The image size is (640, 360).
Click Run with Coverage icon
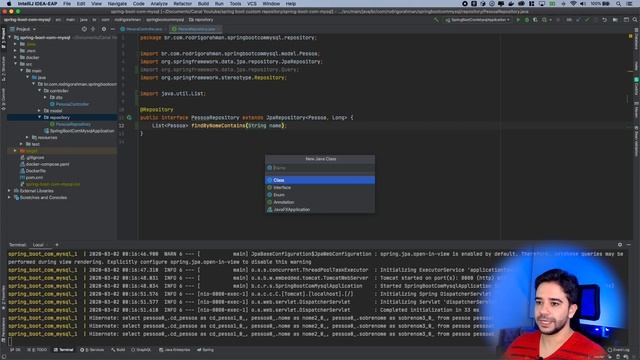coord(535,20)
